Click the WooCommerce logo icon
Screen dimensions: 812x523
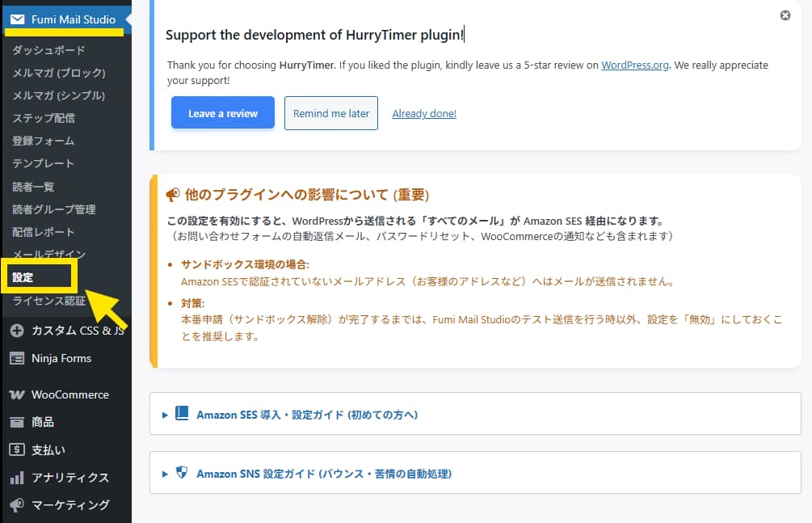pyautogui.click(x=17, y=395)
